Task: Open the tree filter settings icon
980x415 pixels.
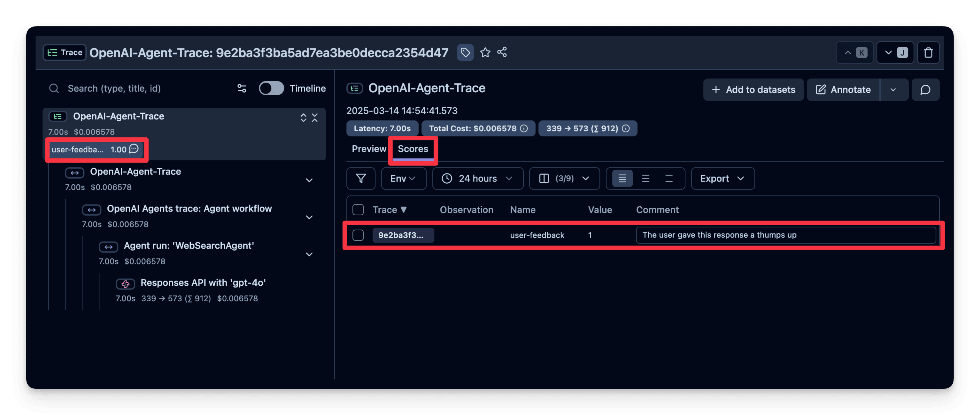Action: (242, 88)
